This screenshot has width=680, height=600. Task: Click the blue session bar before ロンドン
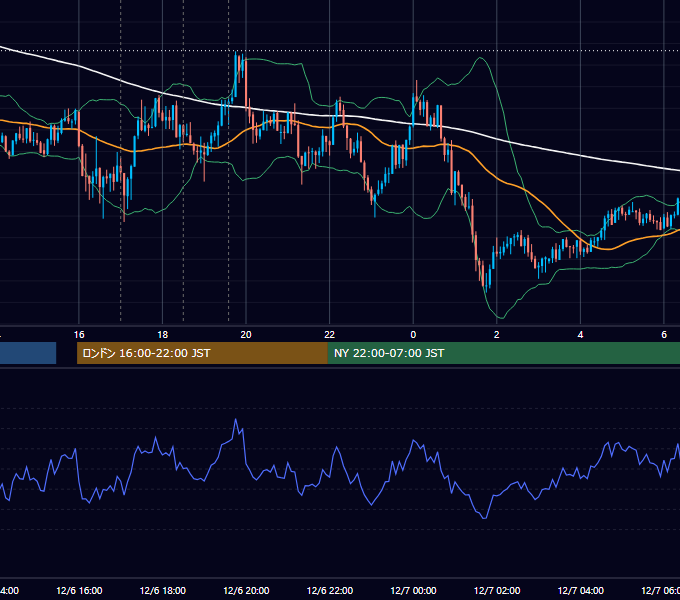point(28,353)
